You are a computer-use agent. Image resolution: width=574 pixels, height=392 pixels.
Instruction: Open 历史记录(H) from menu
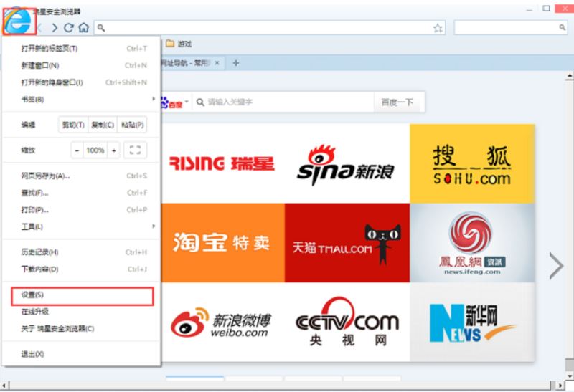81,252
